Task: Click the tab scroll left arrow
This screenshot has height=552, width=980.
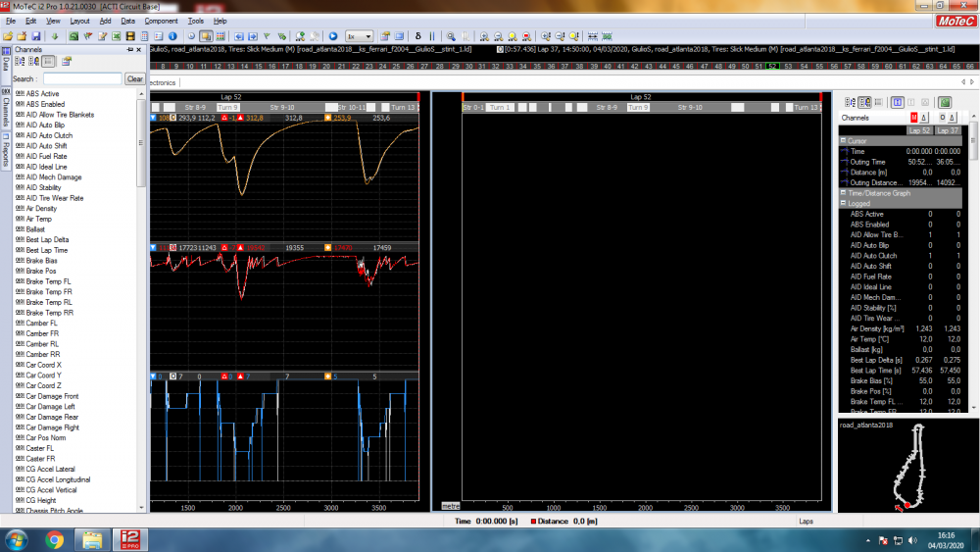Action: 963,82
